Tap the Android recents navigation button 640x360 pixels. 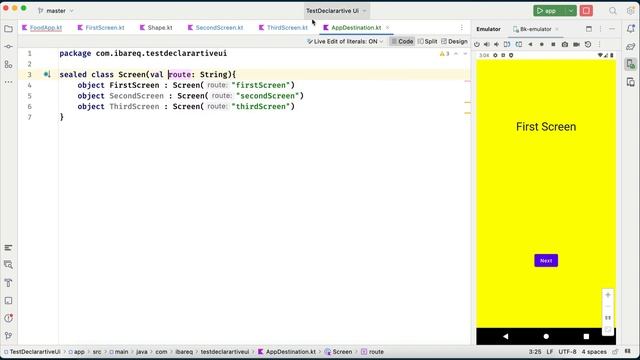[586, 336]
